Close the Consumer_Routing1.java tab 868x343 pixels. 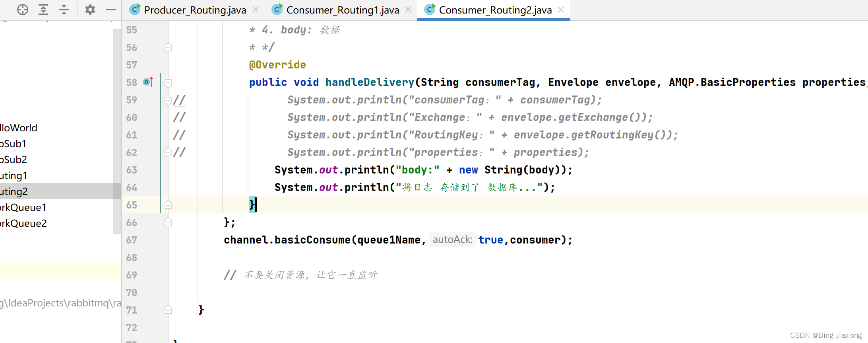pyautogui.click(x=408, y=10)
